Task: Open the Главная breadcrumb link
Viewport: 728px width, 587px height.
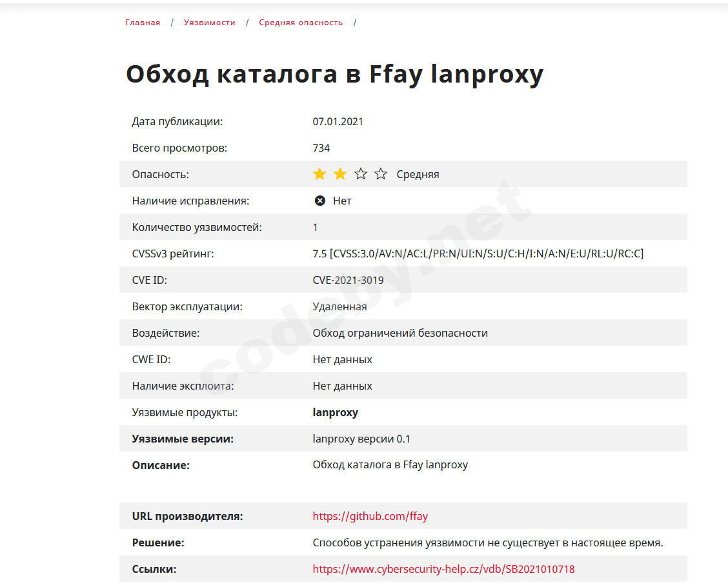Action: (x=143, y=23)
